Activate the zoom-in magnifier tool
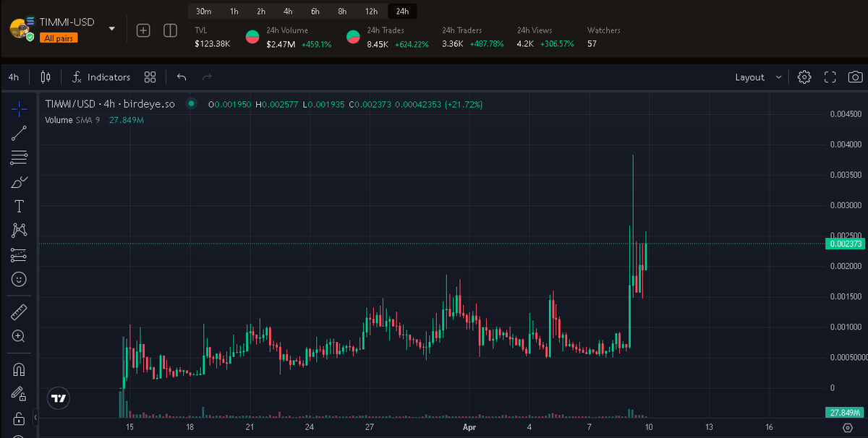 coord(18,336)
